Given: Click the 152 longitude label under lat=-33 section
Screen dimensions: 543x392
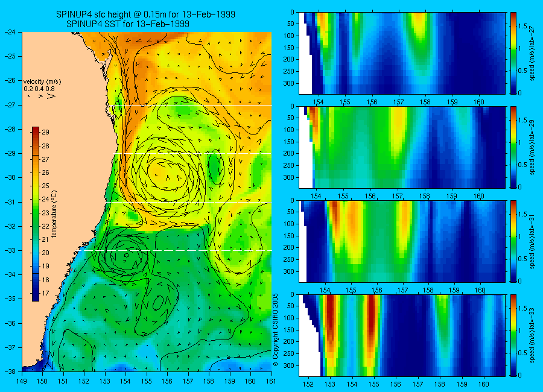Looking at the screenshot, I should pyautogui.click(x=308, y=384).
